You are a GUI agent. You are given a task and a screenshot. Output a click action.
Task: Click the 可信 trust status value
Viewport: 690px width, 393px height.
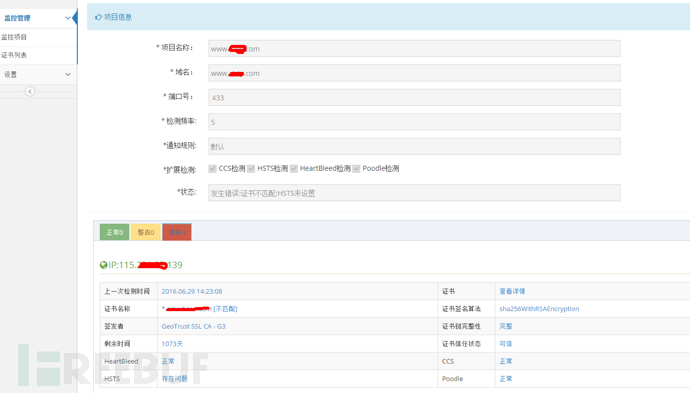pyautogui.click(x=506, y=344)
